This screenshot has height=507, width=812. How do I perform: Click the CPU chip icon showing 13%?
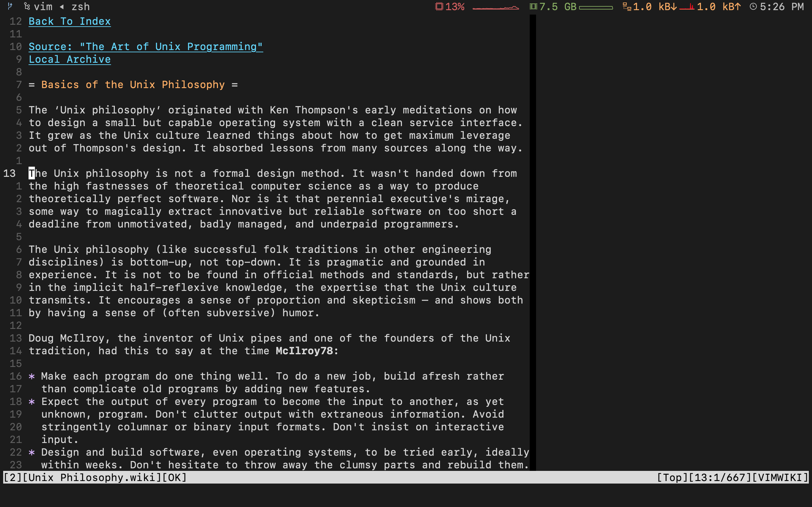click(439, 6)
